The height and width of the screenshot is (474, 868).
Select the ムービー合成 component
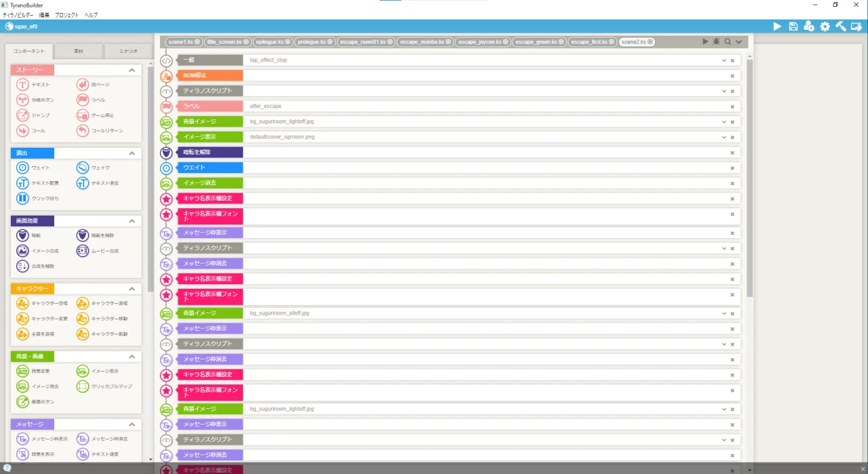[82, 251]
